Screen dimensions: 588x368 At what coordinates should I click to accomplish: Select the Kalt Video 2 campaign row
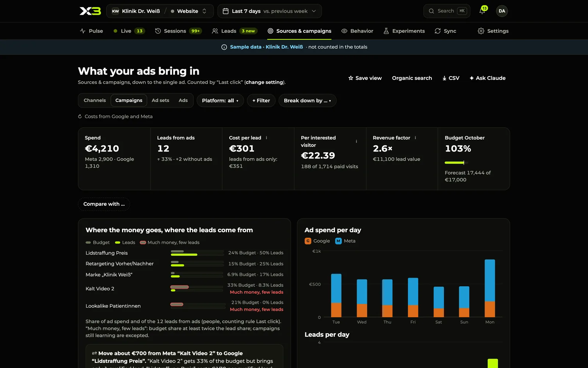(184, 289)
